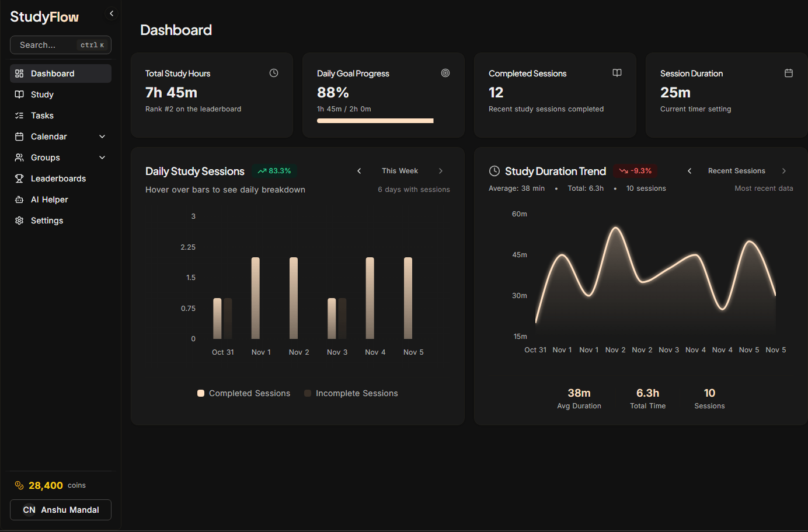Click the Daily Goal progress bar

tap(375, 121)
